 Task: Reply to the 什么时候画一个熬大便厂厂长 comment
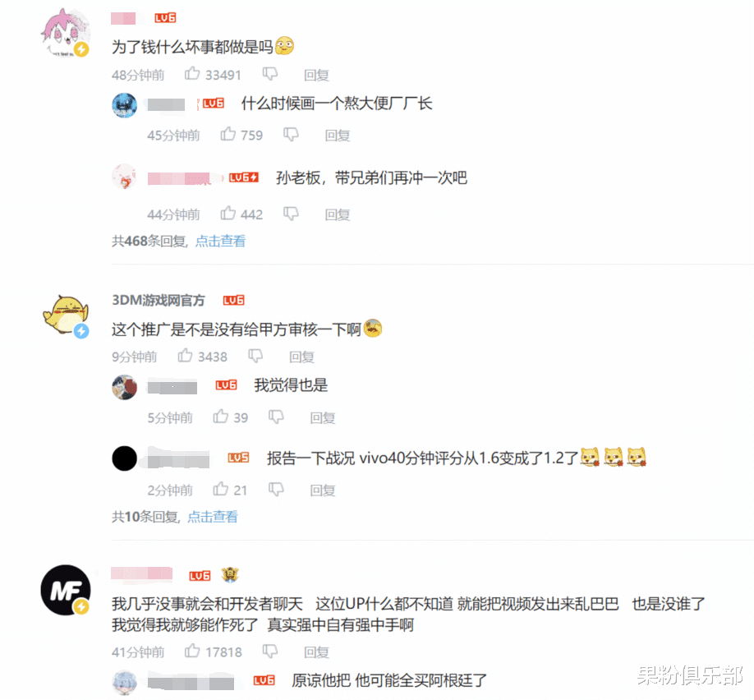tap(338, 136)
